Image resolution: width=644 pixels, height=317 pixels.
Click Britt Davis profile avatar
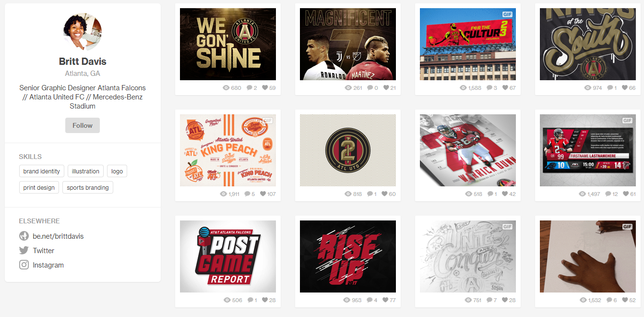(x=83, y=32)
